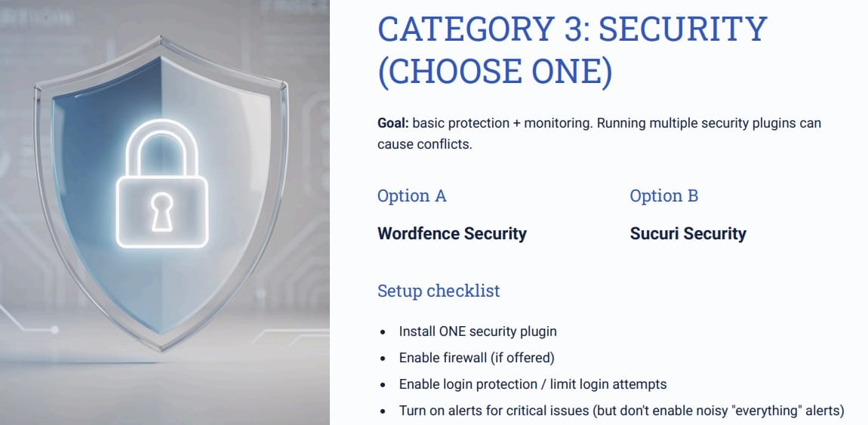Click the CATEGORY 3: SECURITY title line
The height and width of the screenshot is (425, 868).
[571, 29]
